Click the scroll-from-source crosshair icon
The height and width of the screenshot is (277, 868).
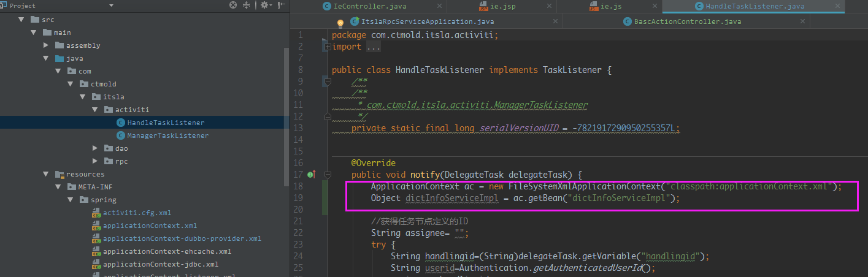233,6
